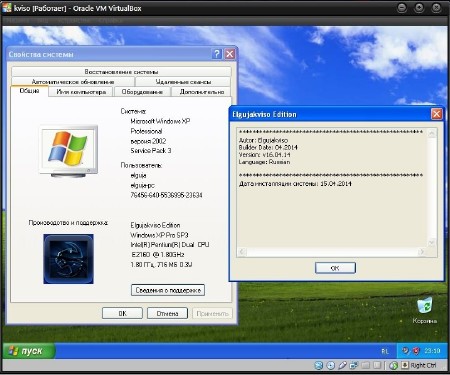Click the green mouse integration icon in status bar
Viewport: 450px width, 375px height.
coord(394,366)
